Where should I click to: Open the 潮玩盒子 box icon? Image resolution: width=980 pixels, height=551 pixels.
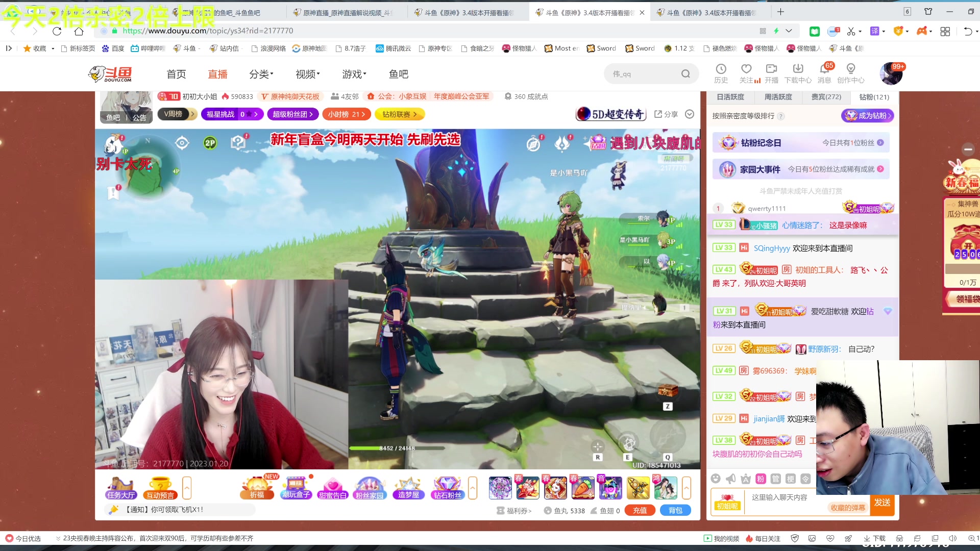tap(296, 488)
